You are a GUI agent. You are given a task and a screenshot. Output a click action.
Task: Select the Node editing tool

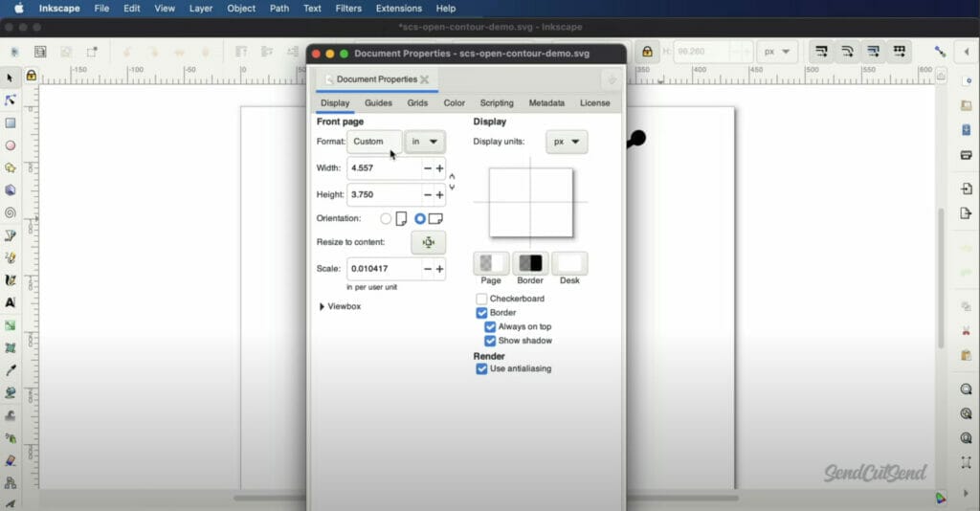[x=11, y=100]
